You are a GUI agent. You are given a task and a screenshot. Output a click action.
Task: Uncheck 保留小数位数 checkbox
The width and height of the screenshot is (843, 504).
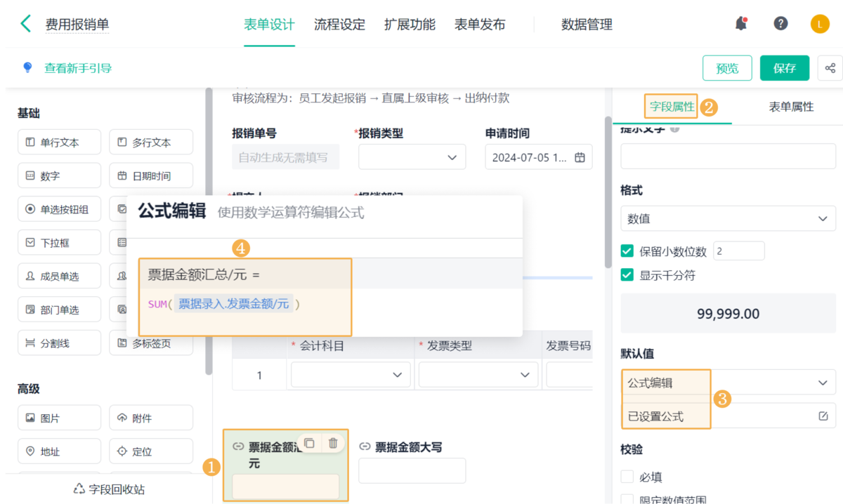627,251
